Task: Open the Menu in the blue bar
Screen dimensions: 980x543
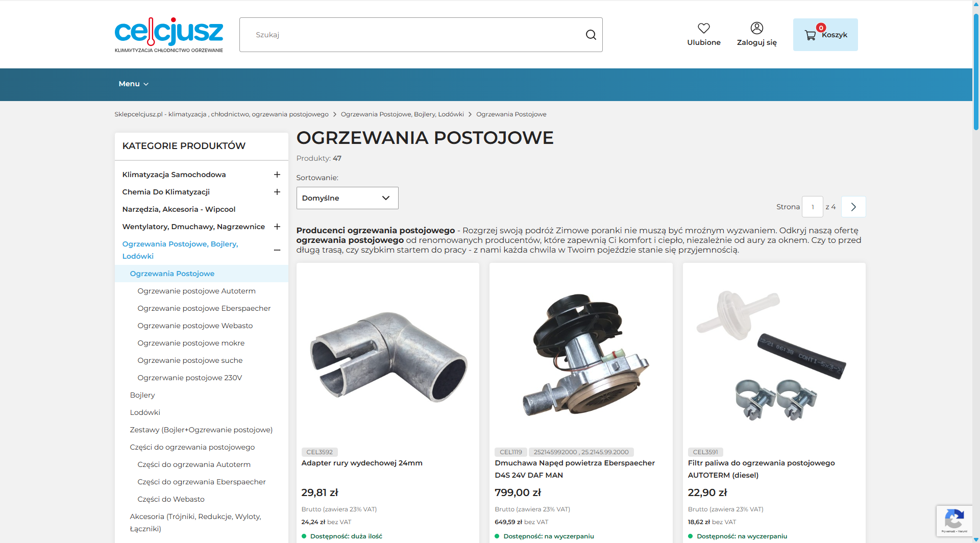Action: tap(133, 84)
